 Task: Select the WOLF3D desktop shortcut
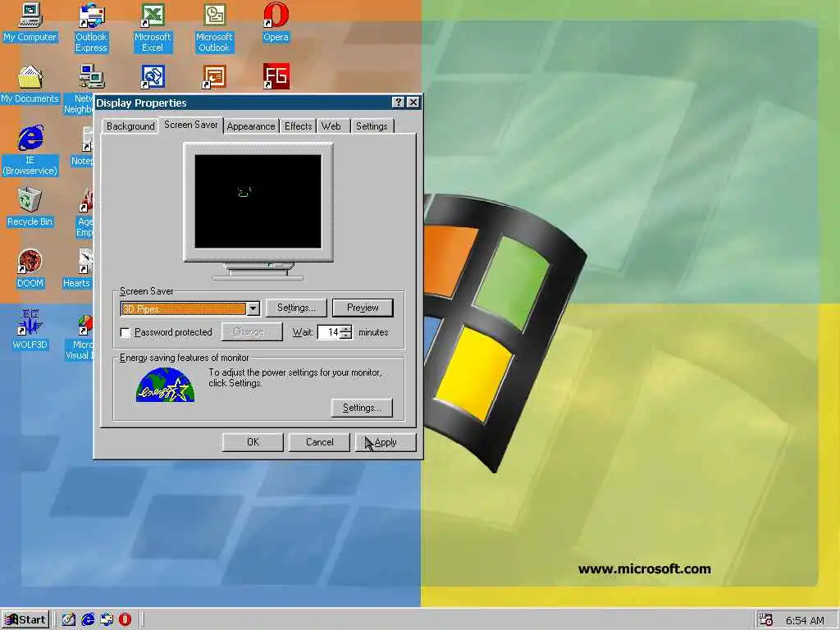(30, 330)
